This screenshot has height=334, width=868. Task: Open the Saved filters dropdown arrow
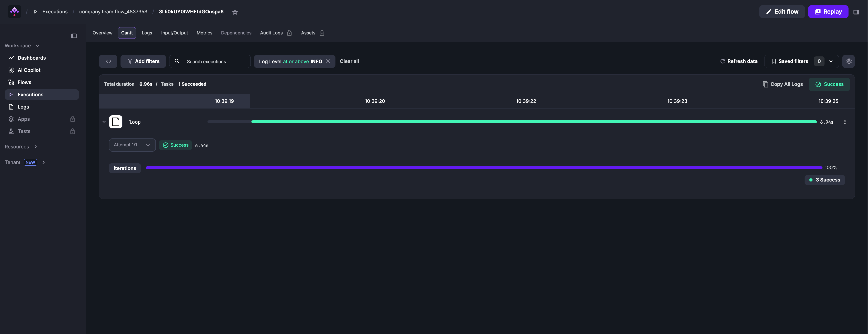click(831, 61)
